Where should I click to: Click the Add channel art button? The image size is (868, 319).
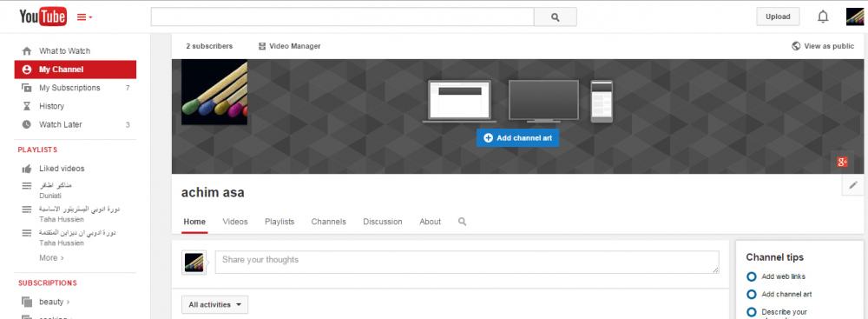[517, 138]
